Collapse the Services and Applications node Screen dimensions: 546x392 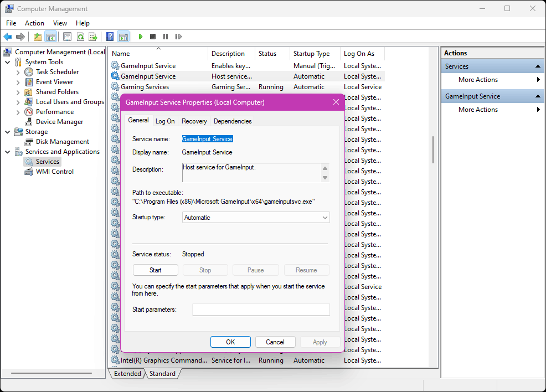click(8, 152)
